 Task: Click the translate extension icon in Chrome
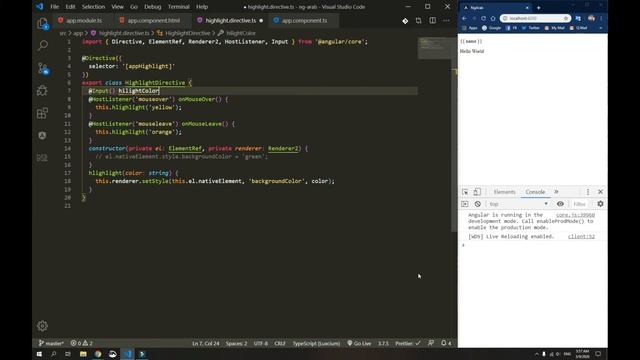tap(578, 18)
